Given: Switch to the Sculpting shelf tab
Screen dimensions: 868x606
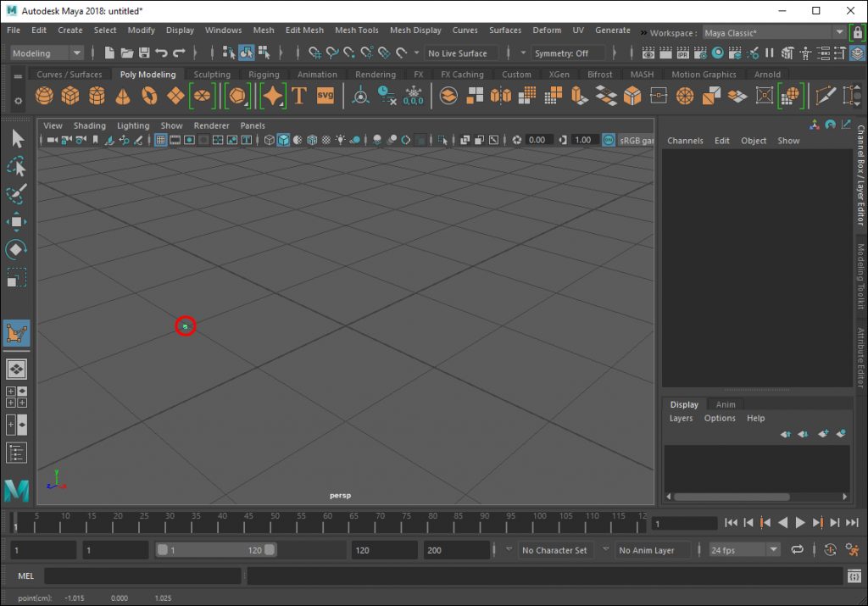Looking at the screenshot, I should click(211, 74).
